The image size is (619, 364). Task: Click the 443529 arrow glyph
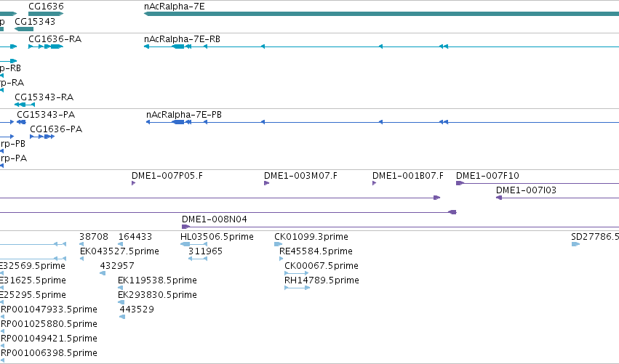click(x=122, y=317)
